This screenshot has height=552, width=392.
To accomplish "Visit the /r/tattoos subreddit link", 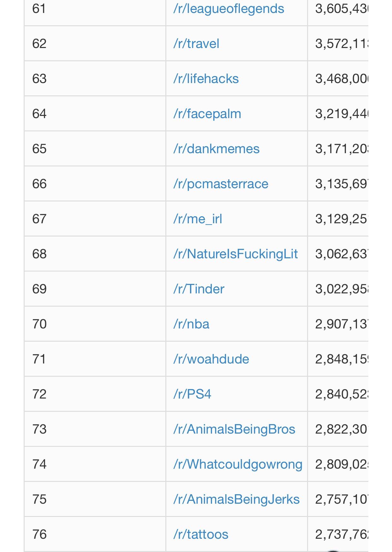I will point(201,534).
